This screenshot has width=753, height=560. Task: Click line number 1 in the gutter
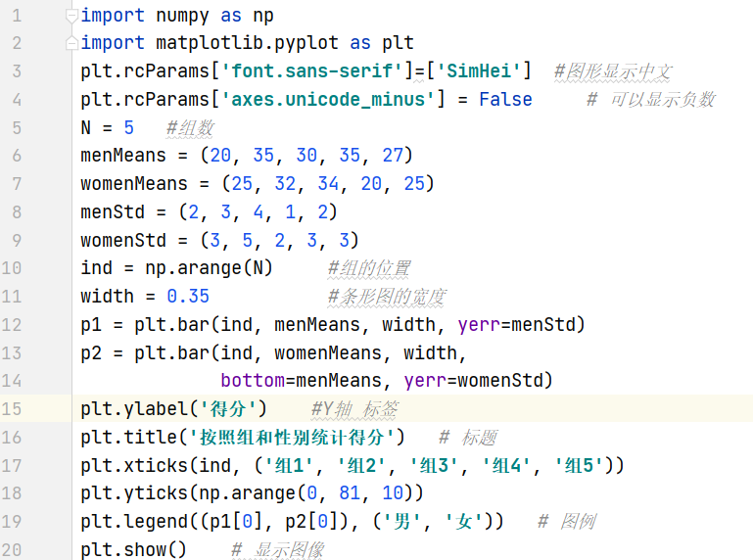click(x=17, y=16)
